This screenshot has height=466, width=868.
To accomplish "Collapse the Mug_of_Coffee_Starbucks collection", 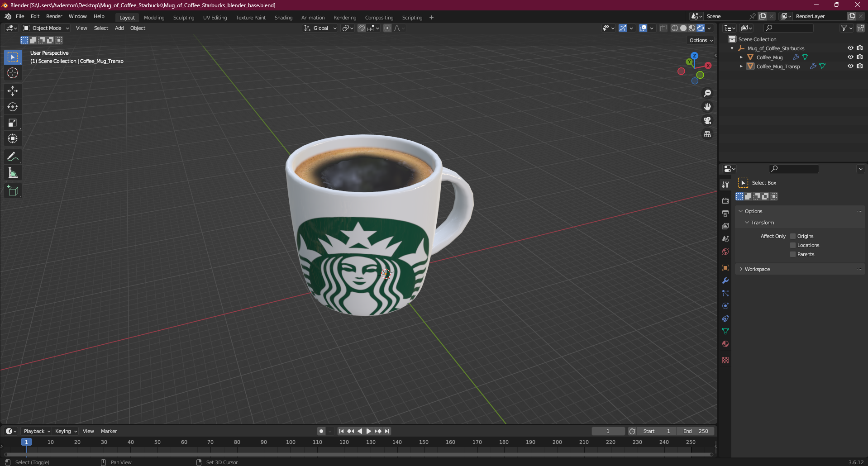I will (x=732, y=48).
